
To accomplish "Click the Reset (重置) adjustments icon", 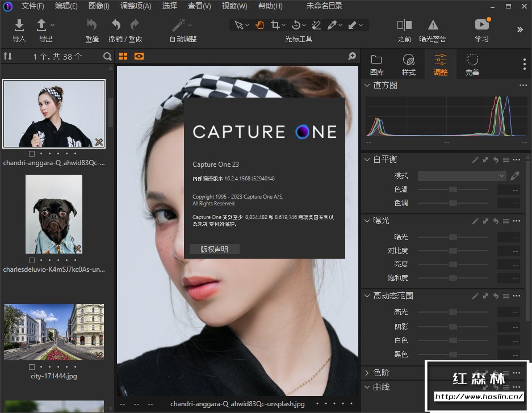I will pyautogui.click(x=92, y=26).
